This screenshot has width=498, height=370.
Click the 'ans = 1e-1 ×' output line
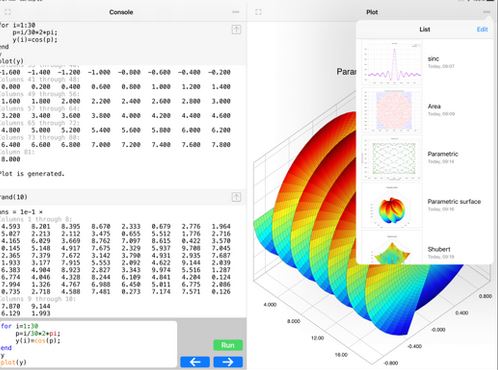(21, 212)
